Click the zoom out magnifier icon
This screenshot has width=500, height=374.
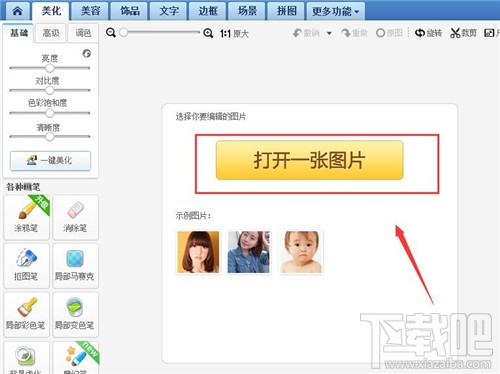point(111,33)
